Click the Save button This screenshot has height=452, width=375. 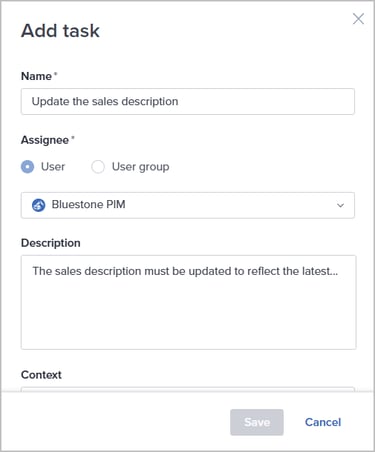(257, 422)
